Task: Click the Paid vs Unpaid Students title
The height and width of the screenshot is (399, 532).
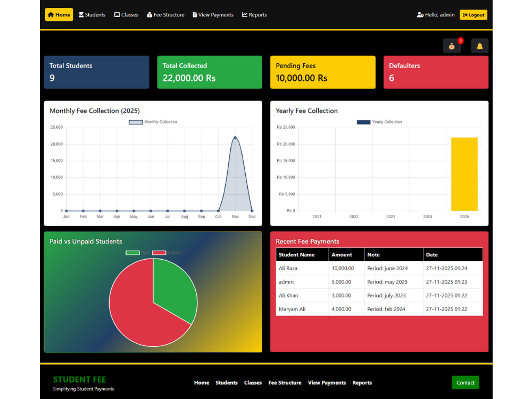Action: click(x=86, y=242)
